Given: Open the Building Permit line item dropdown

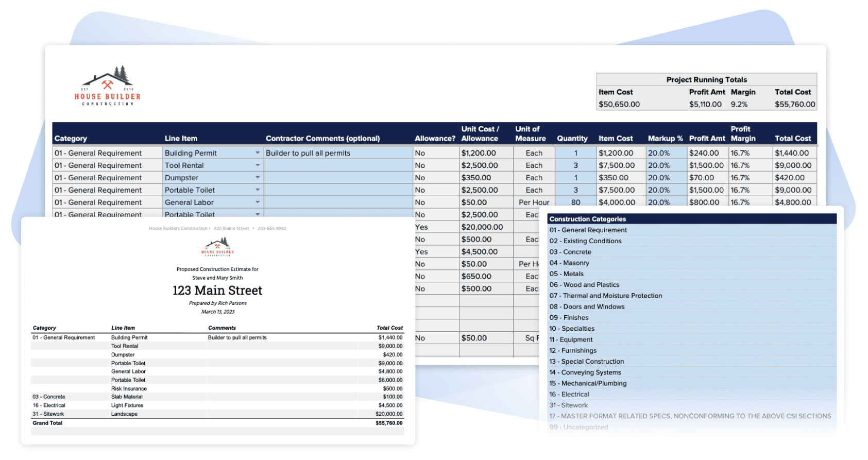Looking at the screenshot, I should (257, 153).
